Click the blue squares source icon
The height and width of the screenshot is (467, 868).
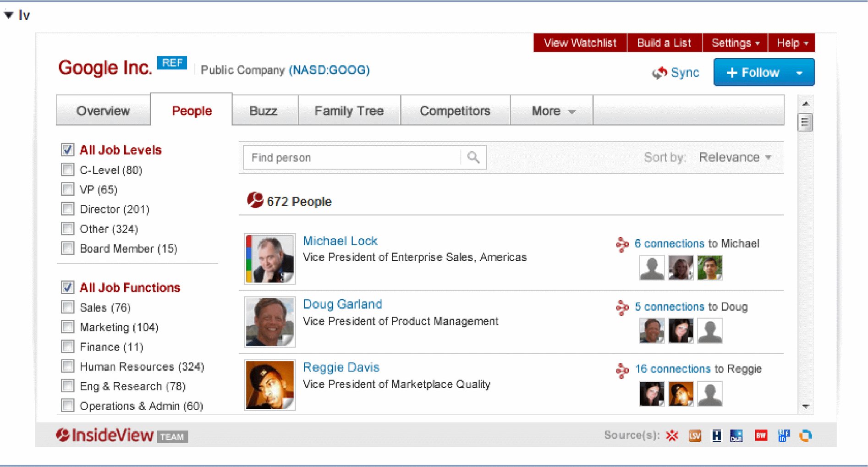pos(784,436)
